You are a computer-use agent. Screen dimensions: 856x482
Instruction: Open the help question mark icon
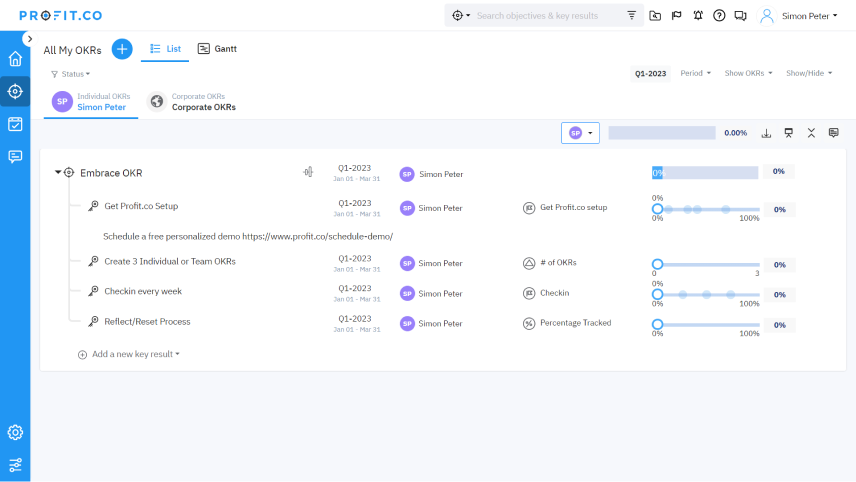pos(719,16)
